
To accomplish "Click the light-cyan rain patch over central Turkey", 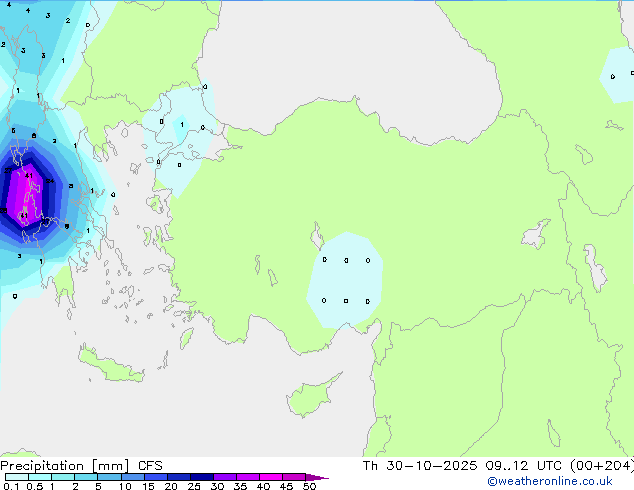I will tap(345, 280).
